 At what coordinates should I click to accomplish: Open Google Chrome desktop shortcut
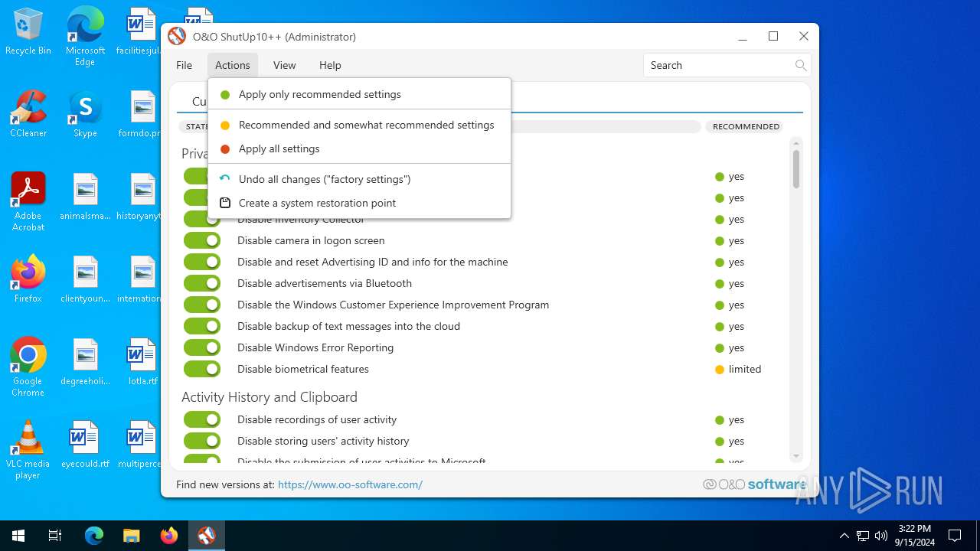(x=28, y=367)
